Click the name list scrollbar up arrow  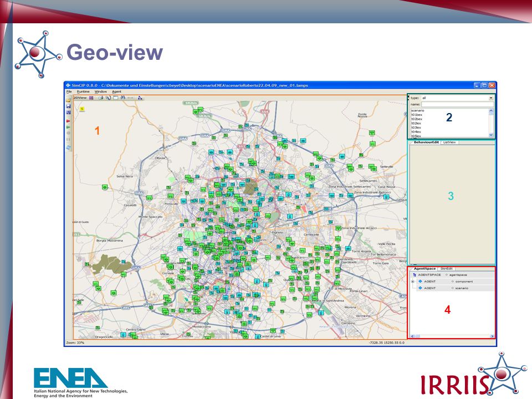click(491, 111)
